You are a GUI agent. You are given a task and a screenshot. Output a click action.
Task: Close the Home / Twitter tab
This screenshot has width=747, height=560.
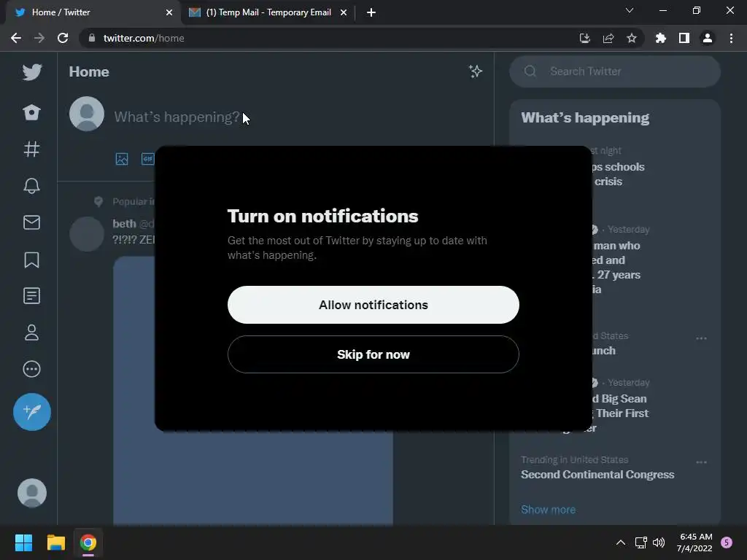169,12
